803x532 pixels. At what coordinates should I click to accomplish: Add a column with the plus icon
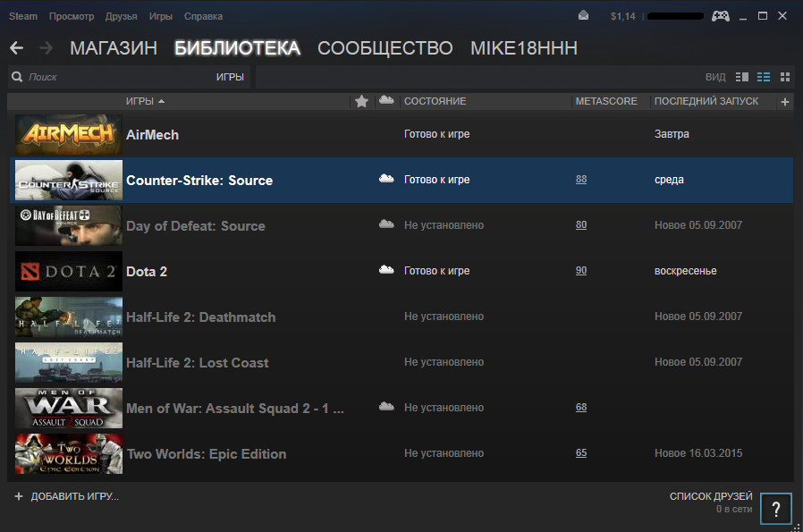[784, 102]
